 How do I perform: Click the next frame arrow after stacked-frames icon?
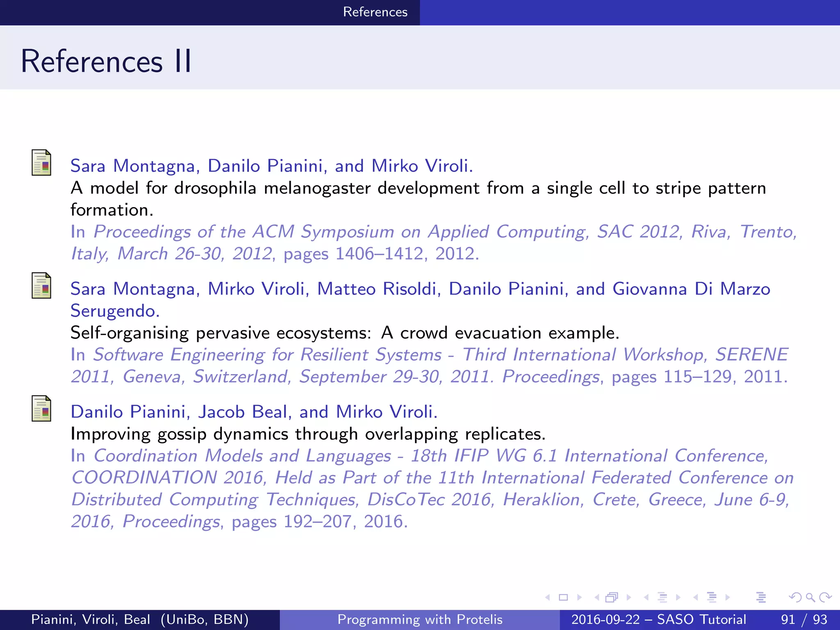coord(629,598)
